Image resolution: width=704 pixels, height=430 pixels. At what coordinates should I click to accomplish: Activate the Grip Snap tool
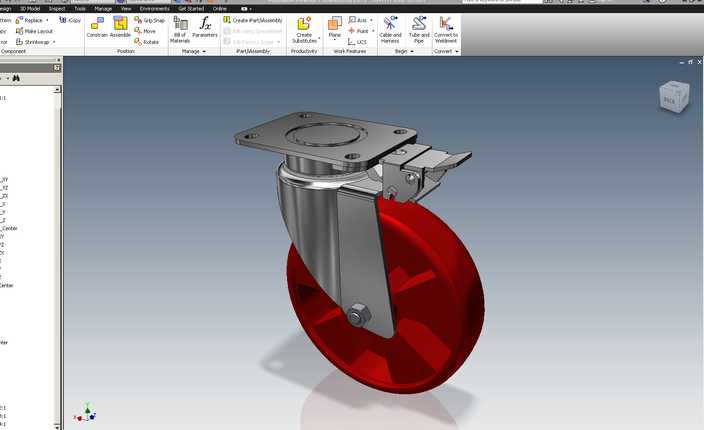150,20
